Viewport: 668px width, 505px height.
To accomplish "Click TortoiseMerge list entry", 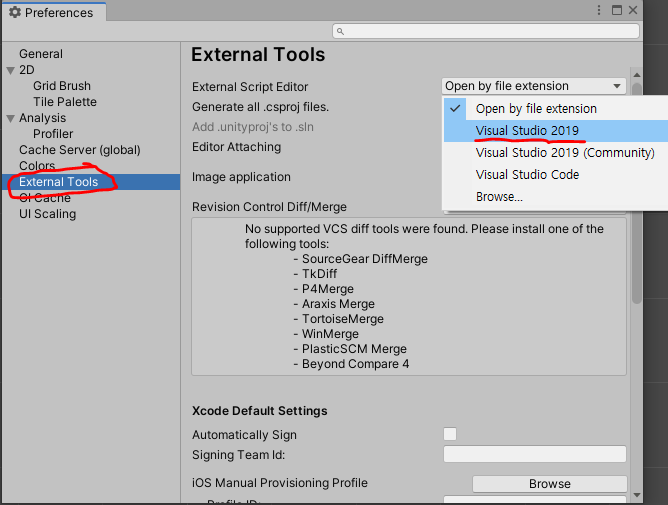I will tap(343, 319).
